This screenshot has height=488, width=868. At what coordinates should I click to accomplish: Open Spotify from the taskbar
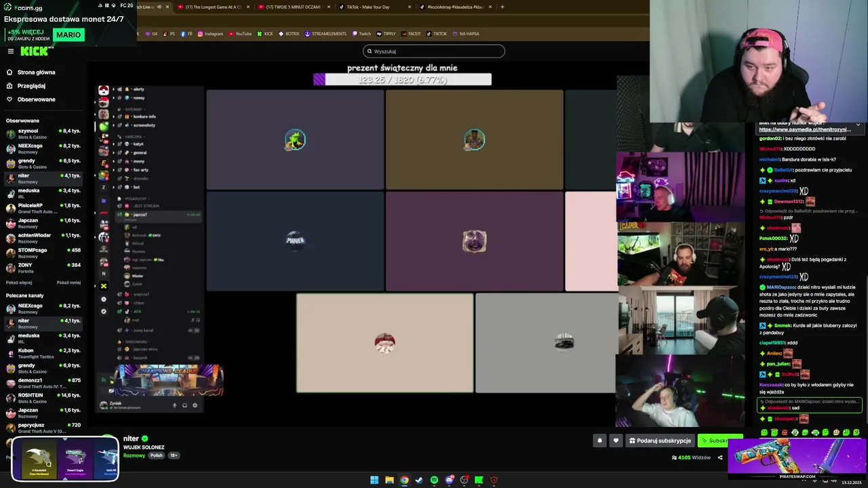[x=434, y=480]
